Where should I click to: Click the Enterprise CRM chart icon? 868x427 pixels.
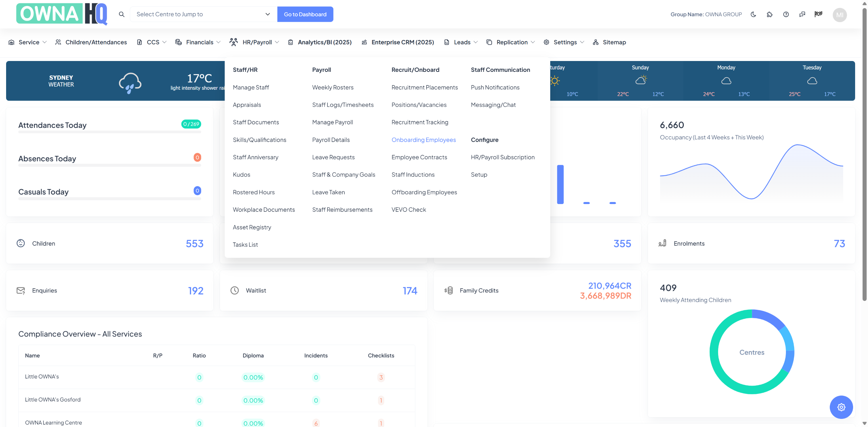364,42
